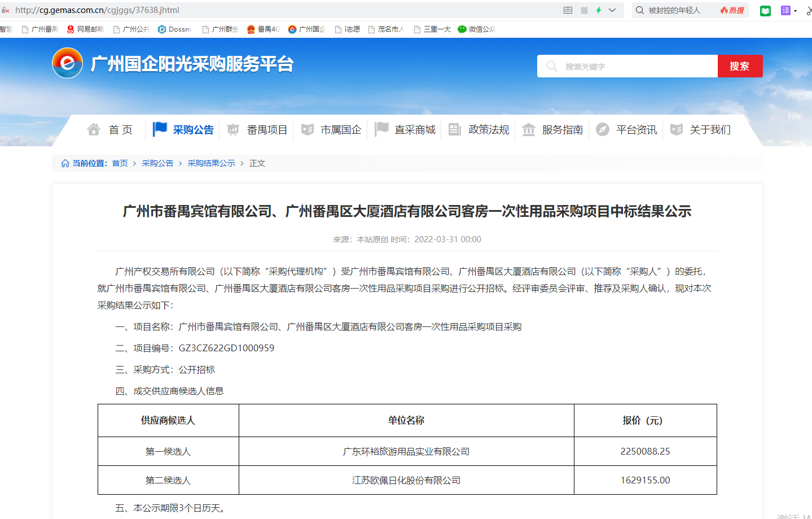The width and height of the screenshot is (812, 519).
Task: Click the cart icon beside 番禺项目
Action: pyautogui.click(x=233, y=130)
